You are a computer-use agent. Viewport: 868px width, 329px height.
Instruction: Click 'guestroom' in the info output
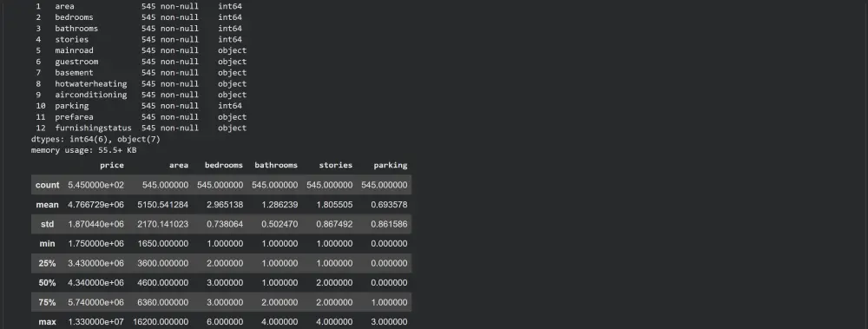[x=76, y=62]
